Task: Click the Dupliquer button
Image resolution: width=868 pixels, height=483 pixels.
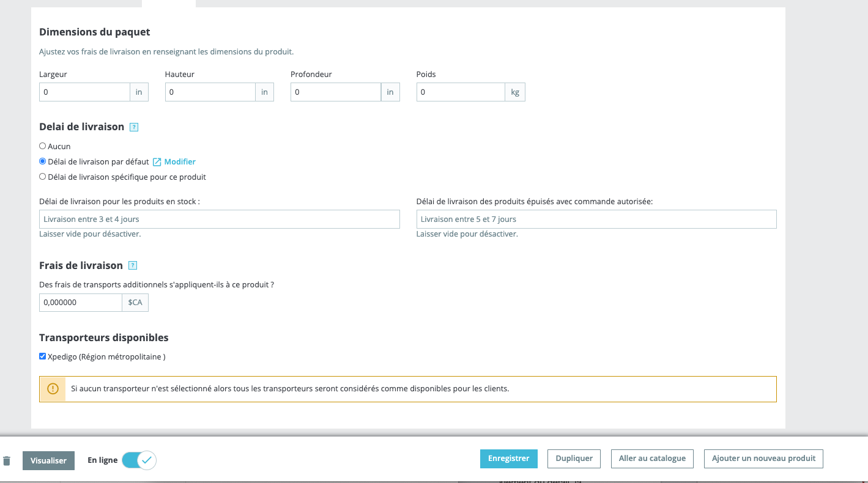Action: coord(574,459)
